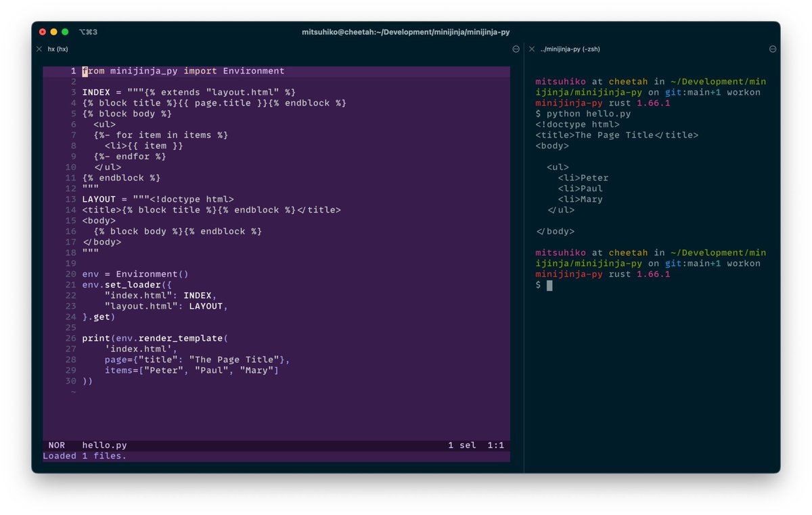Click the '"layout.html": LAYOUT,' line

point(166,307)
